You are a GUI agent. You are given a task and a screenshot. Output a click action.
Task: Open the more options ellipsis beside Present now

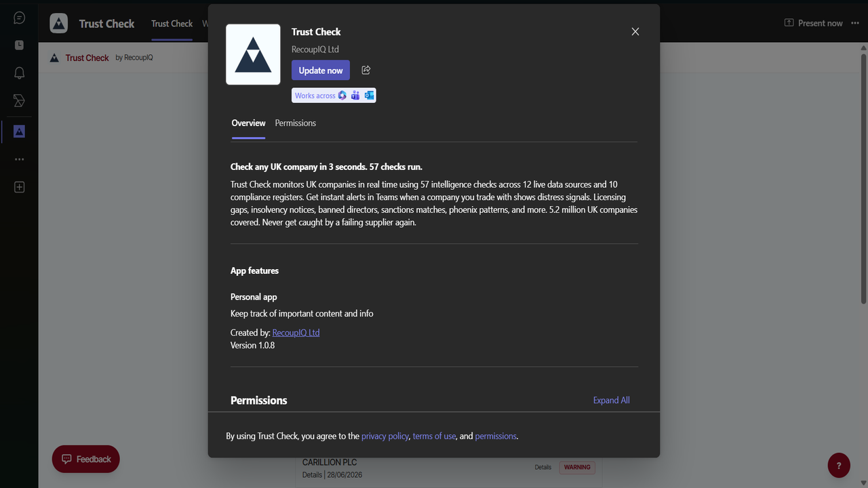click(x=854, y=23)
